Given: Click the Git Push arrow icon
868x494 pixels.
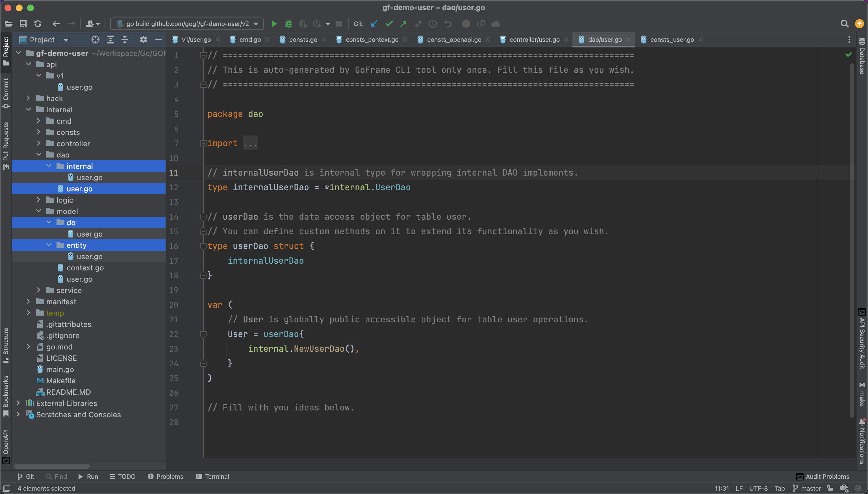Looking at the screenshot, I should [x=403, y=24].
